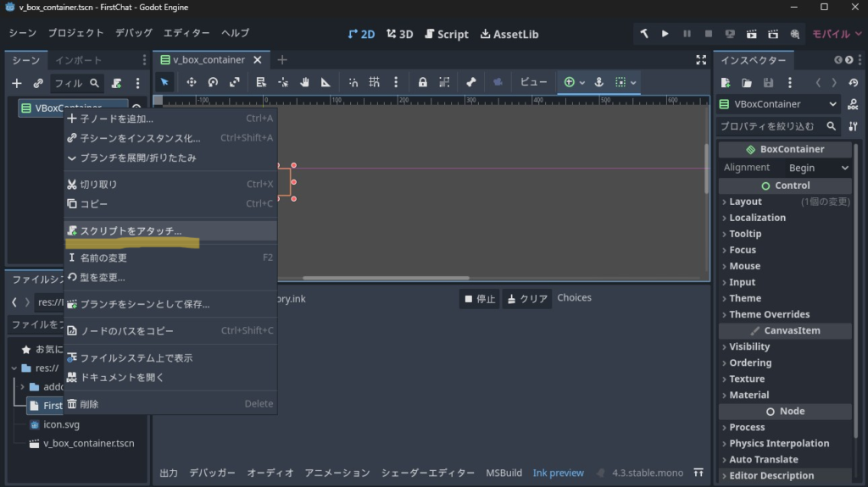Choose 名前の変更 from context menu
This screenshot has width=868, height=487.
pyautogui.click(x=170, y=257)
